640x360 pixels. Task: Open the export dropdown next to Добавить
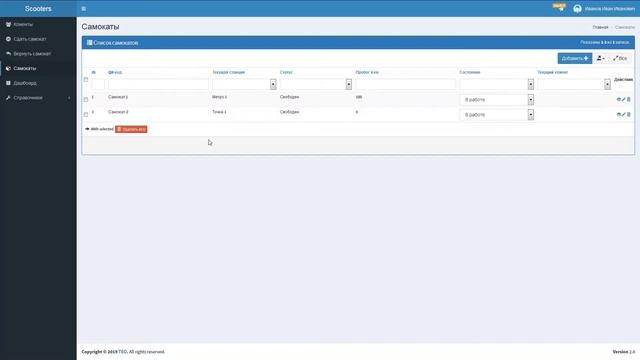point(601,58)
